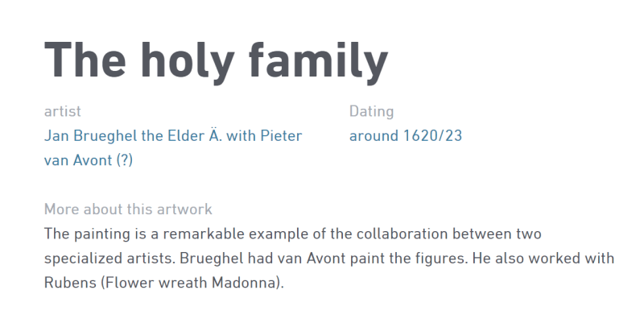Screen dimensions: 644x323
Task: Click the word 'family' in the title
Action: (x=318, y=62)
